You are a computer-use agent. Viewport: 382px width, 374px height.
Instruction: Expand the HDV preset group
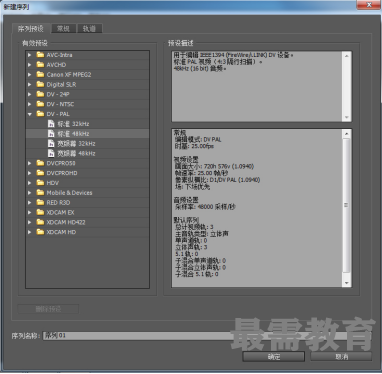30,183
